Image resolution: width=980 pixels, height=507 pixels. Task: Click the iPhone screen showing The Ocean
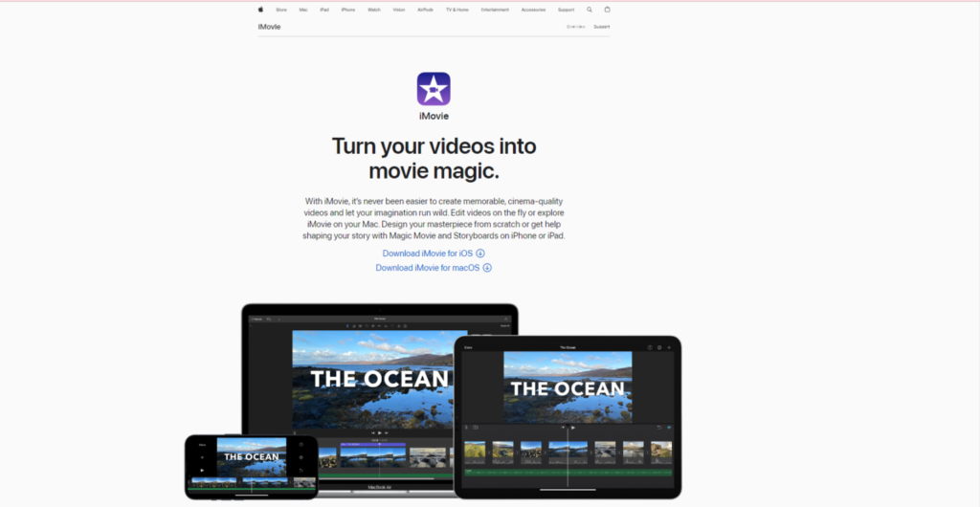point(252,467)
